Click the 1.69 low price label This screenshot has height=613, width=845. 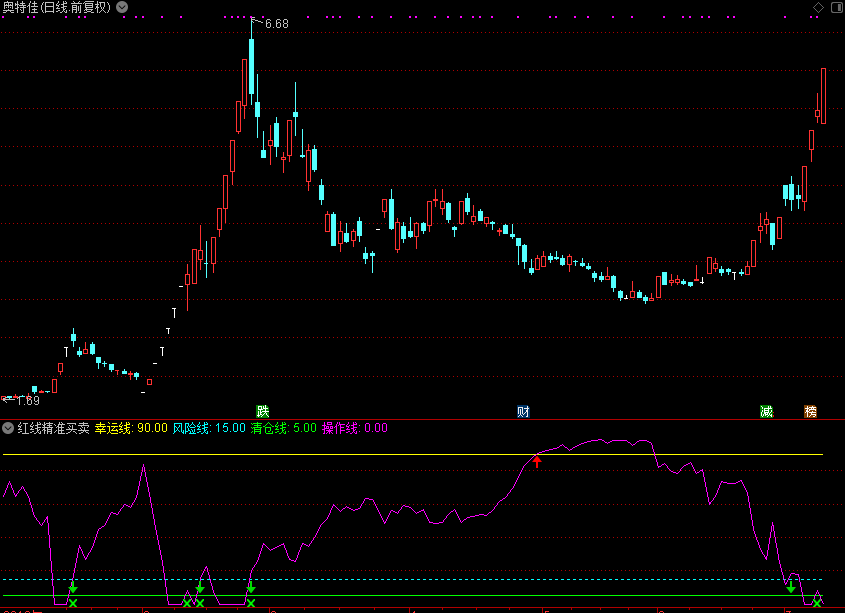(27, 401)
